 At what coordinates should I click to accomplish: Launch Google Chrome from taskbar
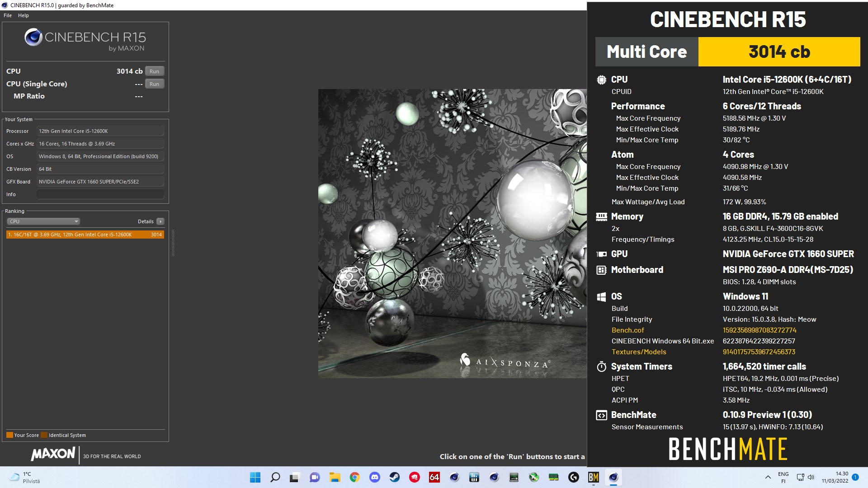click(354, 477)
